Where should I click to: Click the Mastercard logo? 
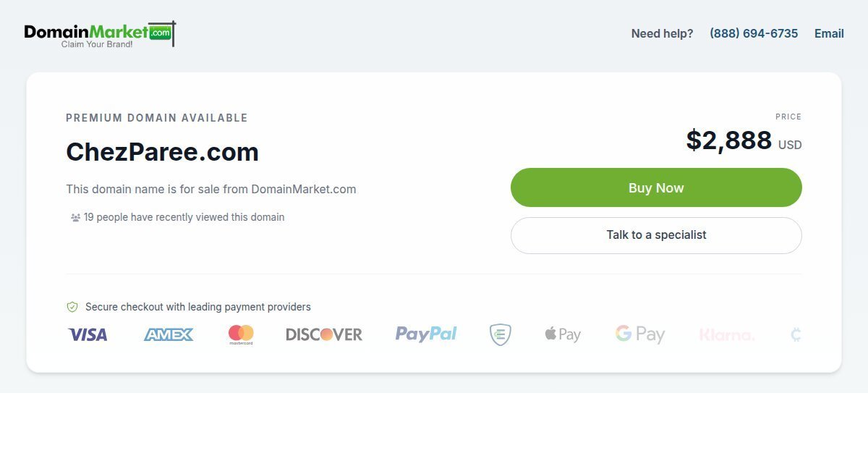click(x=241, y=334)
